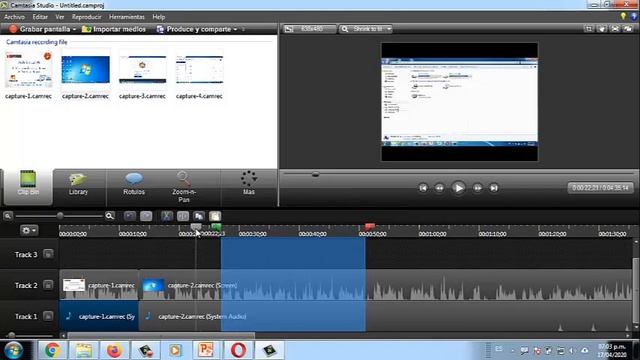Select capture-1.camrec clip on Track 2

pyautogui.click(x=99, y=285)
